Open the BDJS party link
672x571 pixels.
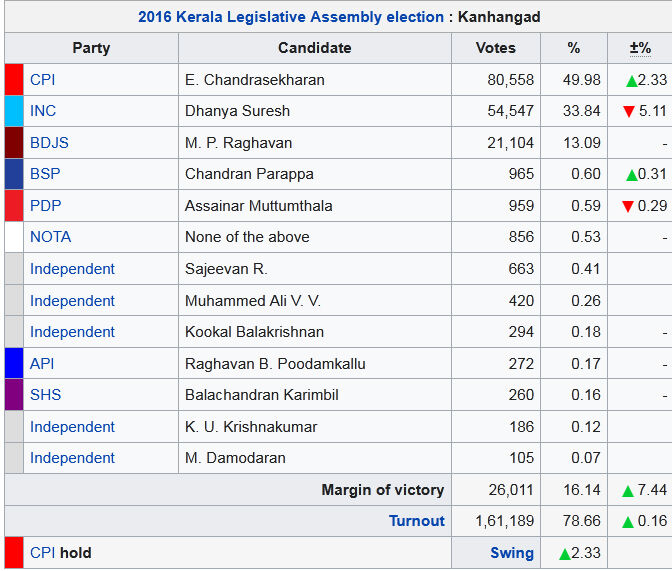click(49, 143)
